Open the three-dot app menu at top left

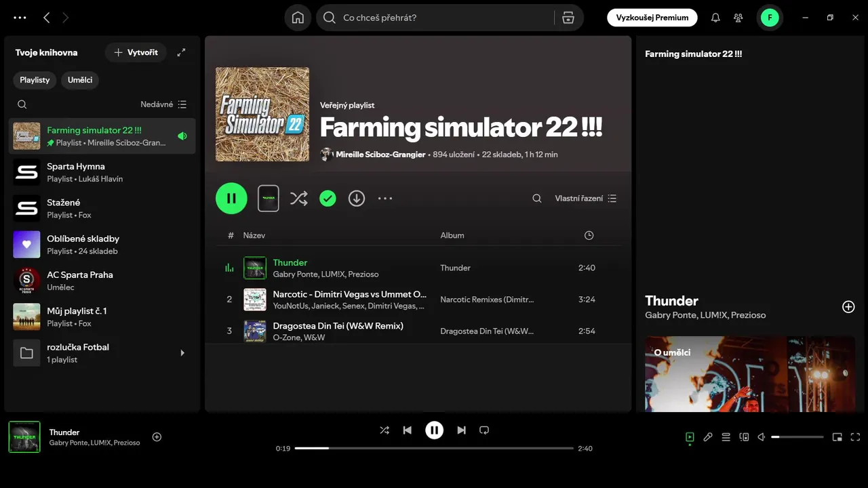coord(20,18)
